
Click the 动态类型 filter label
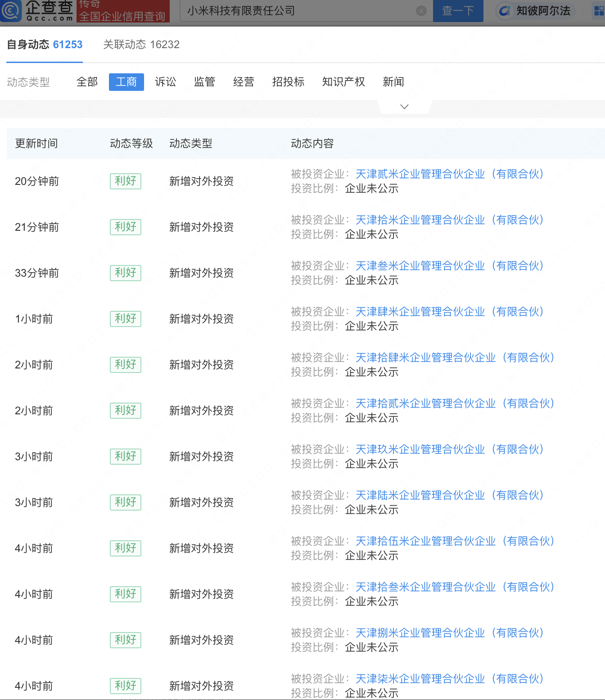(28, 82)
